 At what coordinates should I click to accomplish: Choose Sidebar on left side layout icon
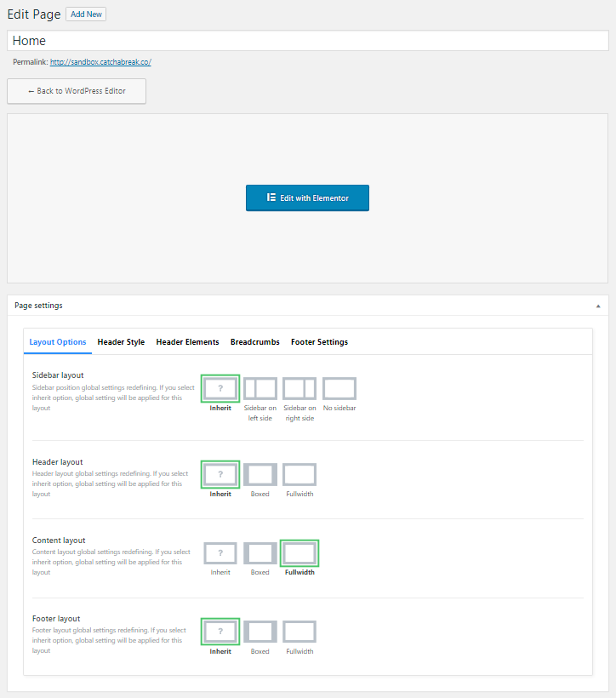[260, 389]
